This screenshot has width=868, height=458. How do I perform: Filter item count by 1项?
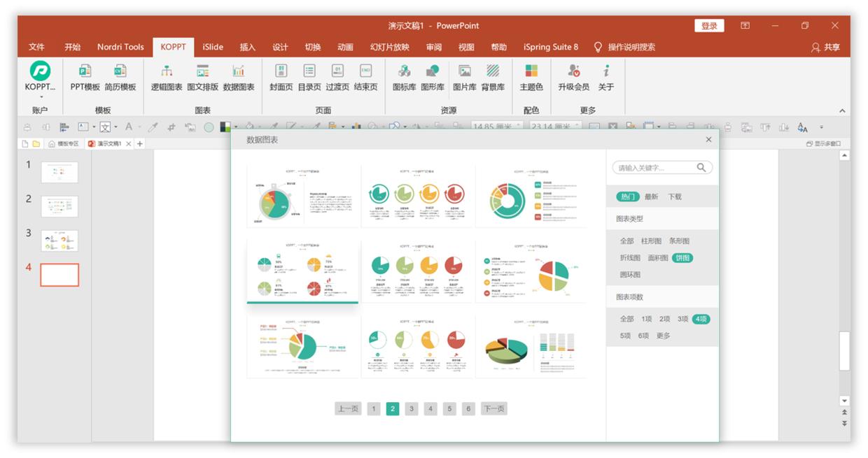coord(647,318)
